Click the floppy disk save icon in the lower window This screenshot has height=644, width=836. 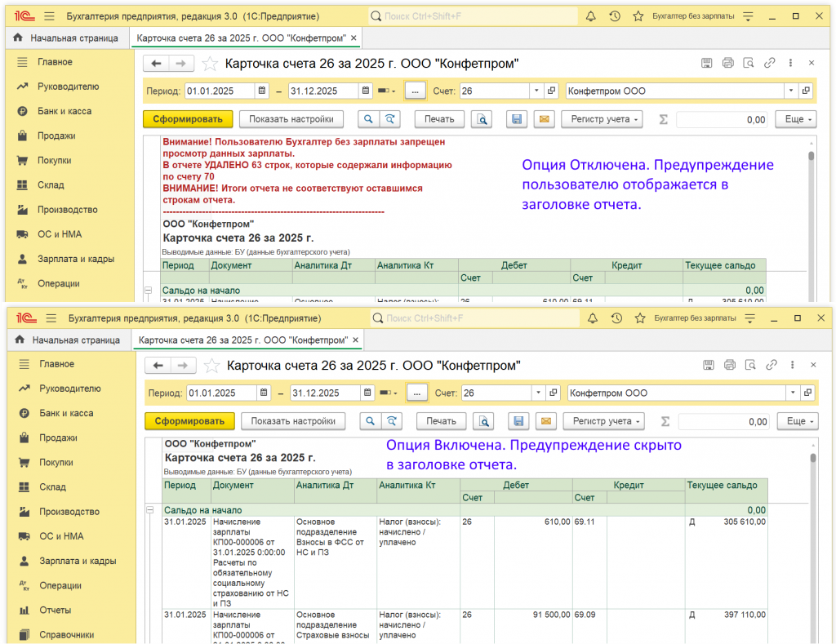point(518,421)
